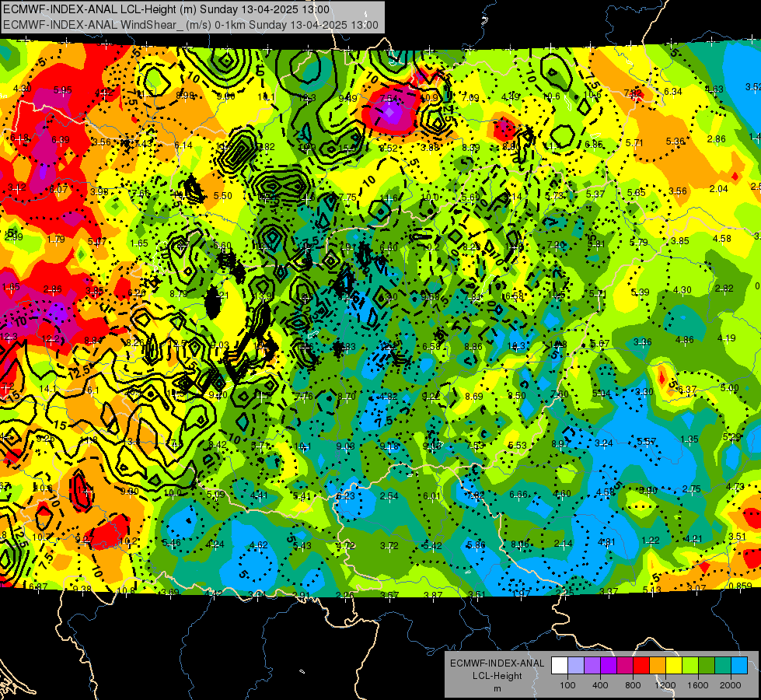The height and width of the screenshot is (700, 761).
Task: Click the 4.19 grid value
Action: point(727,338)
